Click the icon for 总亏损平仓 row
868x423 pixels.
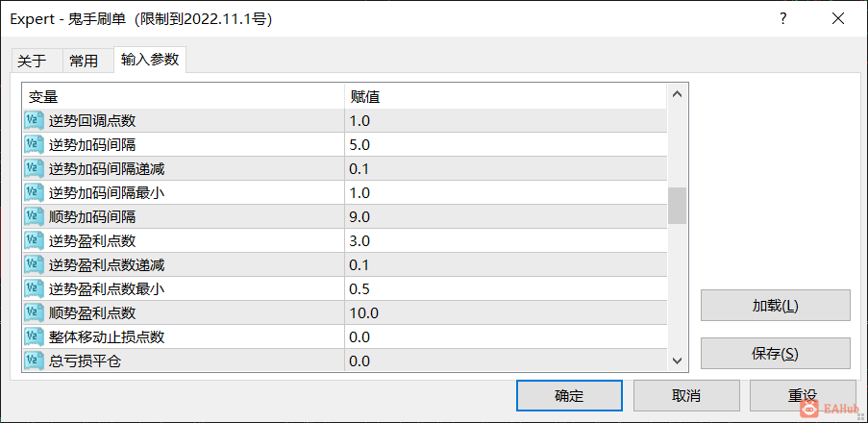(34, 361)
